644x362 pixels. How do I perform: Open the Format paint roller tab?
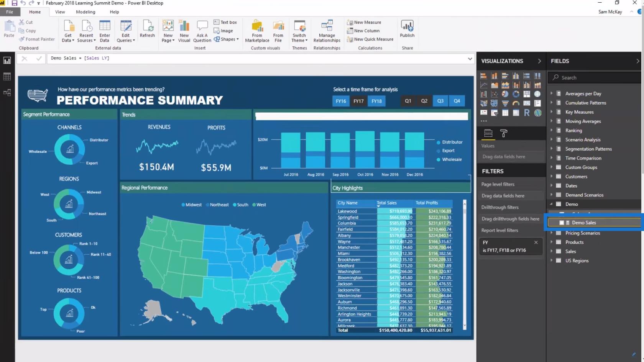click(x=504, y=133)
